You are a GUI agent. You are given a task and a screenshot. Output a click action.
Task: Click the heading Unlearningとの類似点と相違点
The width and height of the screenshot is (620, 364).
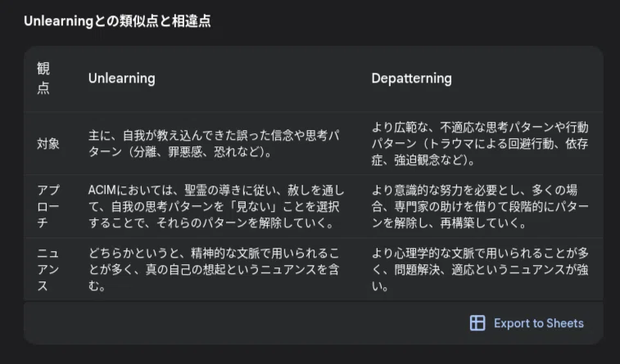point(117,21)
